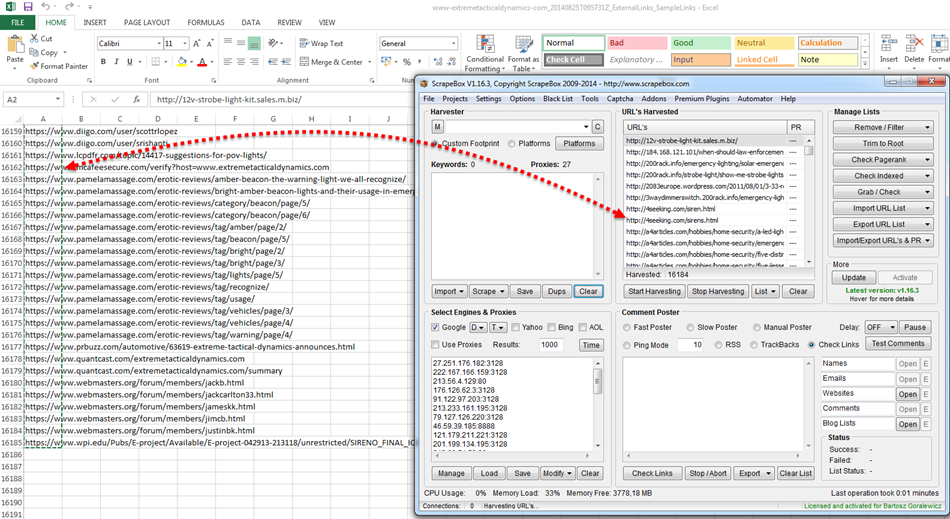Open the Harvester Scrape dropdown button

(489, 291)
